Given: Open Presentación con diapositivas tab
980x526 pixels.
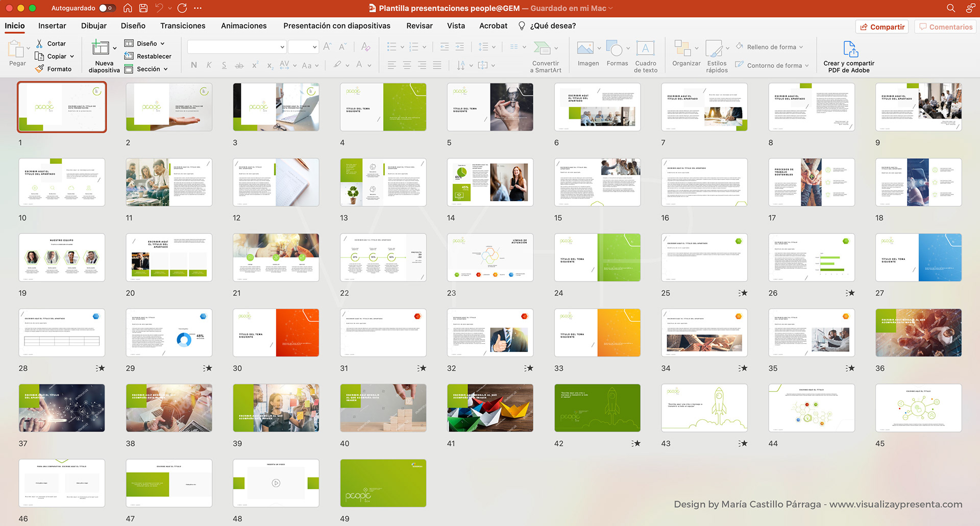Looking at the screenshot, I should [337, 26].
